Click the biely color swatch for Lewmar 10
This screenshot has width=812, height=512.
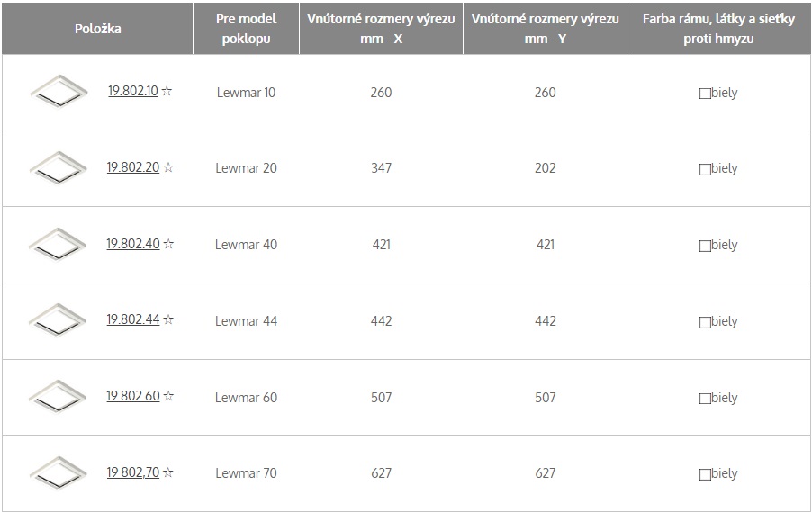(x=705, y=94)
